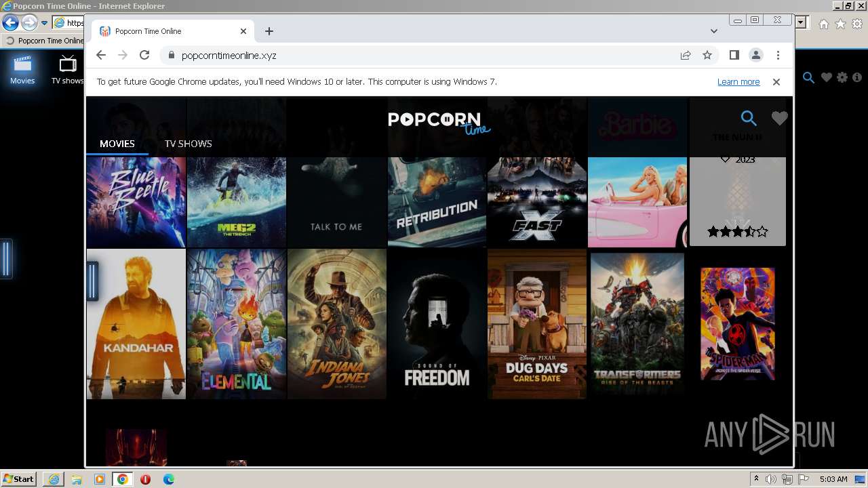Viewport: 868px width, 488px height.
Task: Open the Fast X poster
Action: [x=537, y=203]
